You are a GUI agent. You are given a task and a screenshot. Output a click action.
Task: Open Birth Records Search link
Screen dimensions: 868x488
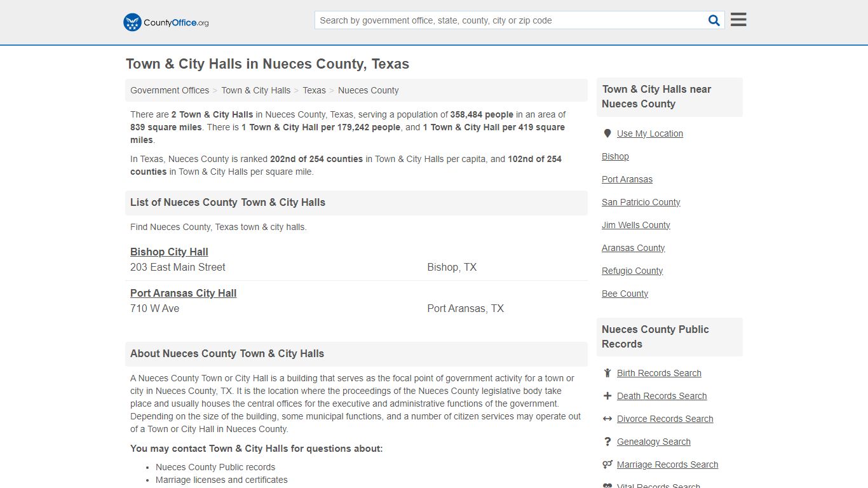point(659,373)
